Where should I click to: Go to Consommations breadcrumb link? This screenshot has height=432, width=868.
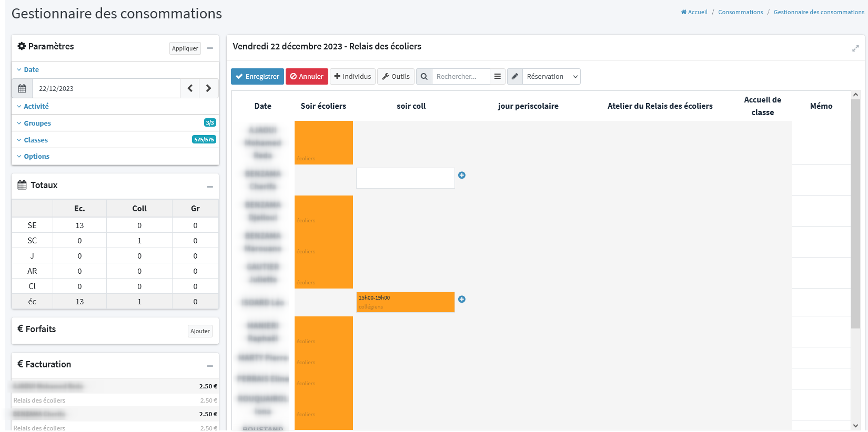(740, 12)
